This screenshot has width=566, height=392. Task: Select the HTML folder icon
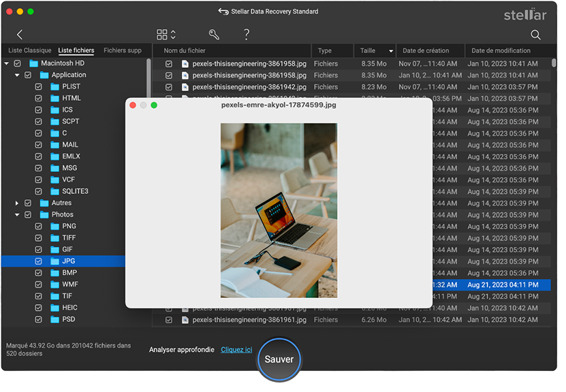(56, 100)
